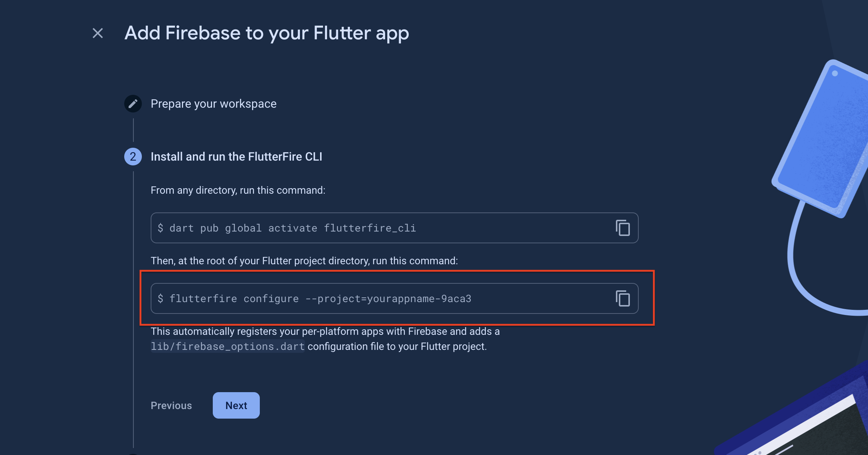Viewport: 868px width, 455px height.
Task: Close the Add Firebase to Flutter dialog
Action: point(98,33)
